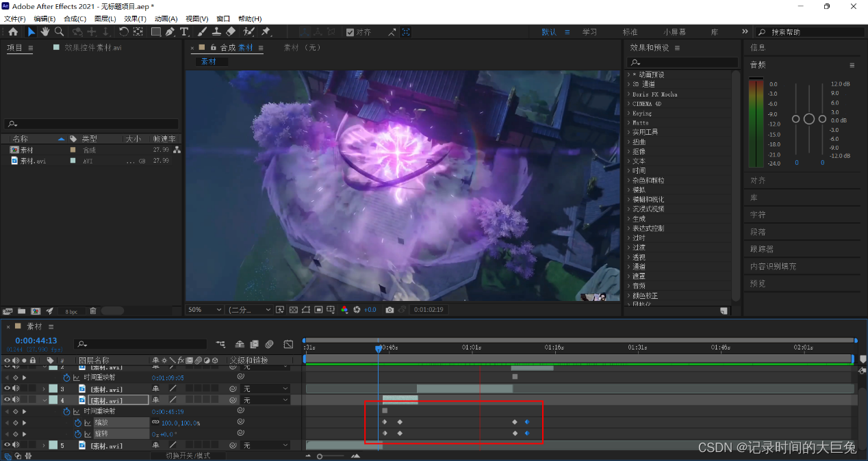Select the Clone Stamp tool
Screen dimensions: 868x461
216,31
